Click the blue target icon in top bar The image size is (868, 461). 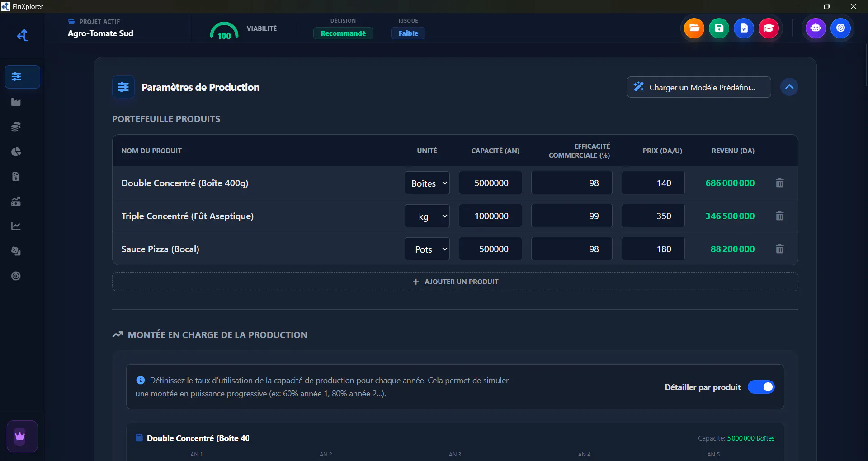(x=840, y=28)
